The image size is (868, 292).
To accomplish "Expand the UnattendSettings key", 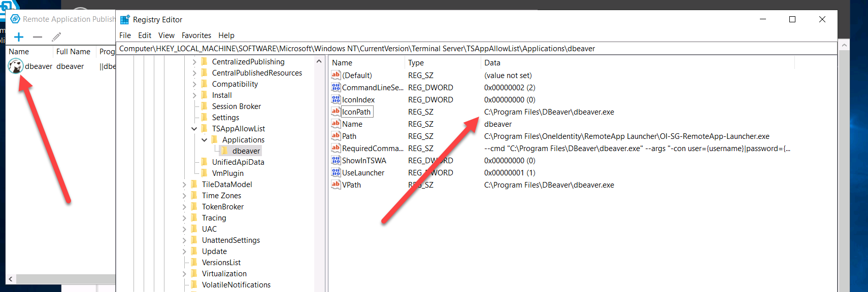I will pyautogui.click(x=184, y=240).
